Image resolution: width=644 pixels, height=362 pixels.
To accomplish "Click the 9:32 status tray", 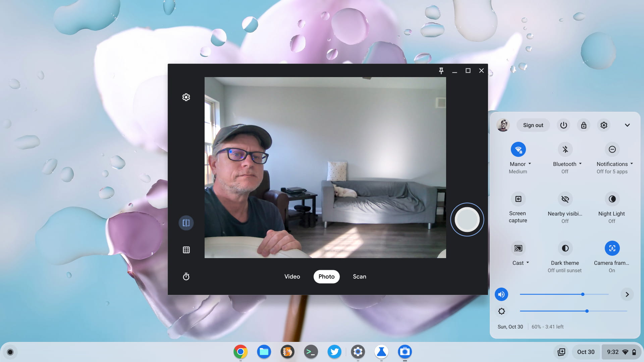I will [x=621, y=352].
